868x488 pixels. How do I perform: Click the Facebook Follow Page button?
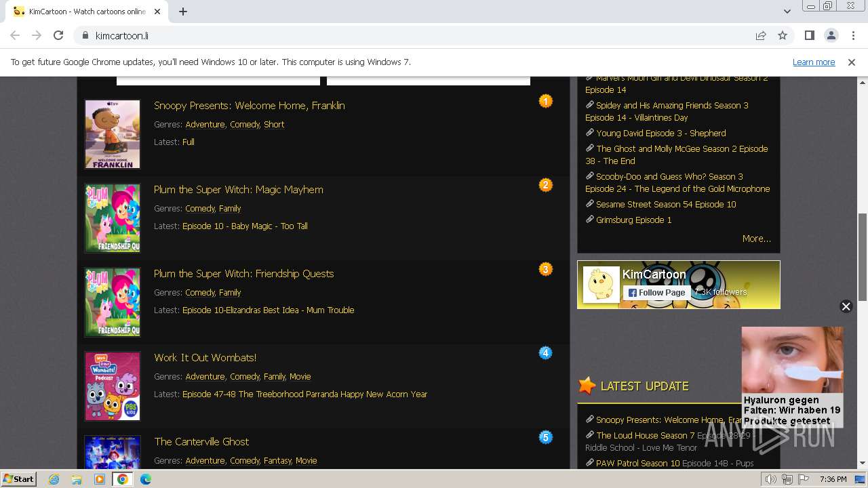pyautogui.click(x=656, y=293)
